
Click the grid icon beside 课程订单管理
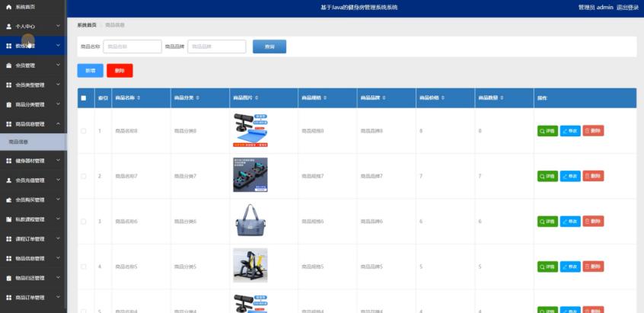[x=8, y=239]
